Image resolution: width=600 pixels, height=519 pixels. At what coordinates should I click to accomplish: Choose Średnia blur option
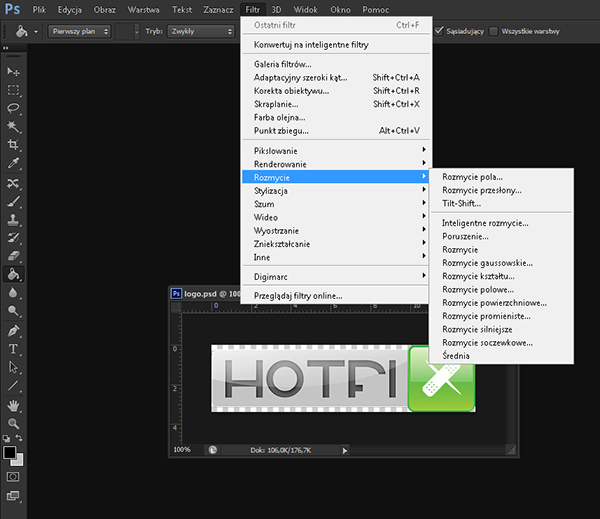click(501, 356)
